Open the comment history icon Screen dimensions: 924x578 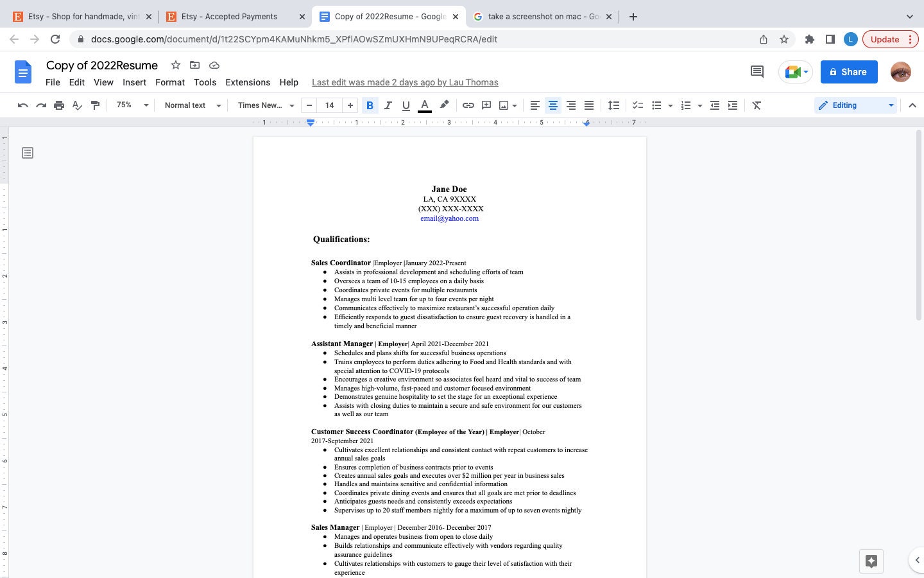[757, 72]
